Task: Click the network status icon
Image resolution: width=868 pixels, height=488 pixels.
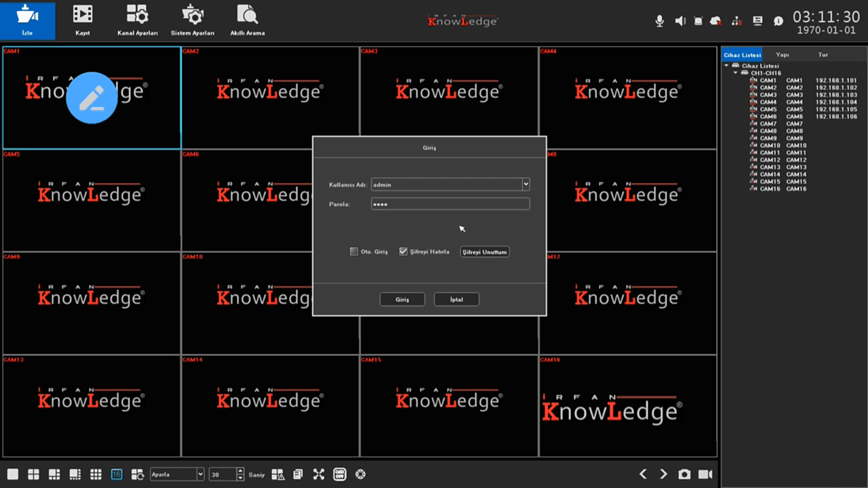Action: click(736, 21)
